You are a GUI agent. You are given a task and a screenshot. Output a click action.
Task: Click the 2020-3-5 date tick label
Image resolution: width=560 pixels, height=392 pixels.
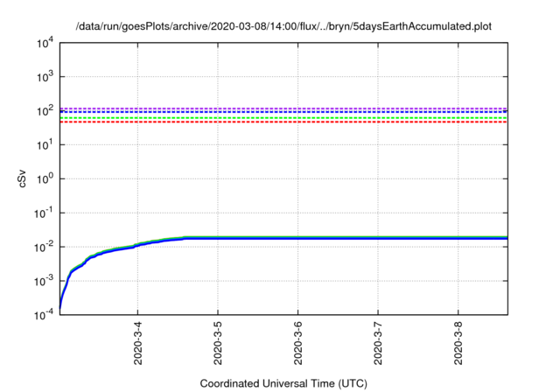pyautogui.click(x=218, y=343)
